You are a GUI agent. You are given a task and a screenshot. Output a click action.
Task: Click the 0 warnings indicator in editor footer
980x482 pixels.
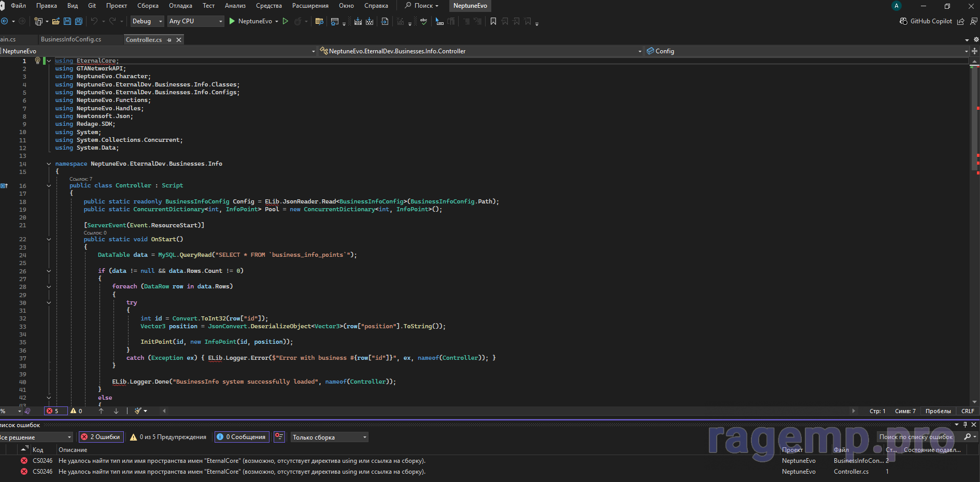click(76, 411)
